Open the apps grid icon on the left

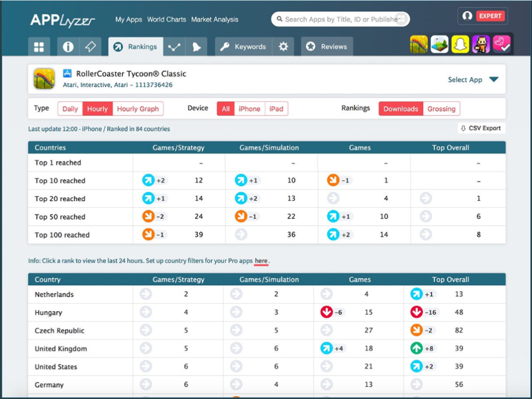pos(39,47)
